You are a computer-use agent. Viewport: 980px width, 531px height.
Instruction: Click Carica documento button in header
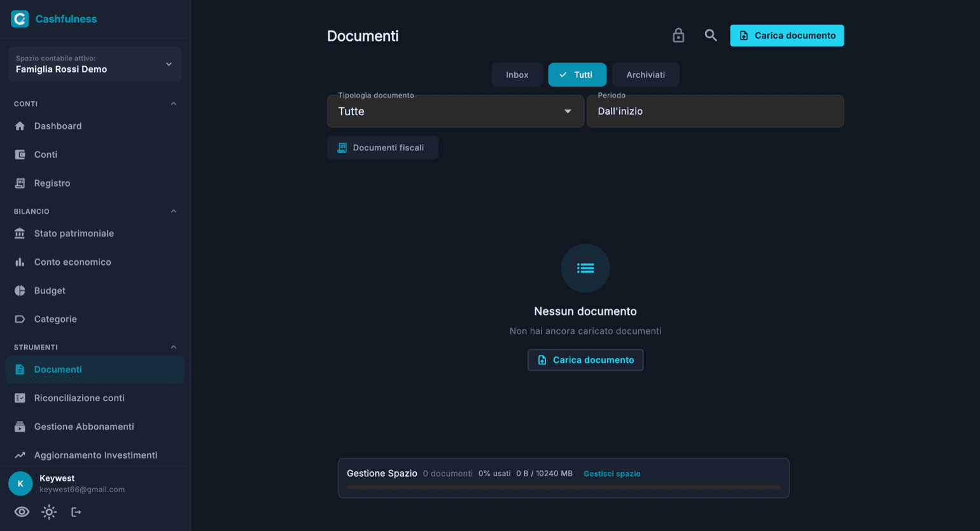[x=787, y=36]
